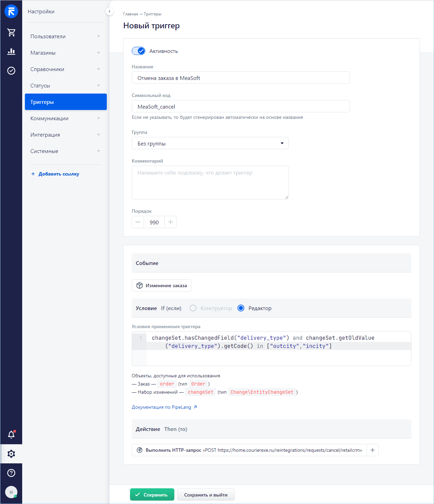Expand the Интеграция menu section

tap(66, 135)
